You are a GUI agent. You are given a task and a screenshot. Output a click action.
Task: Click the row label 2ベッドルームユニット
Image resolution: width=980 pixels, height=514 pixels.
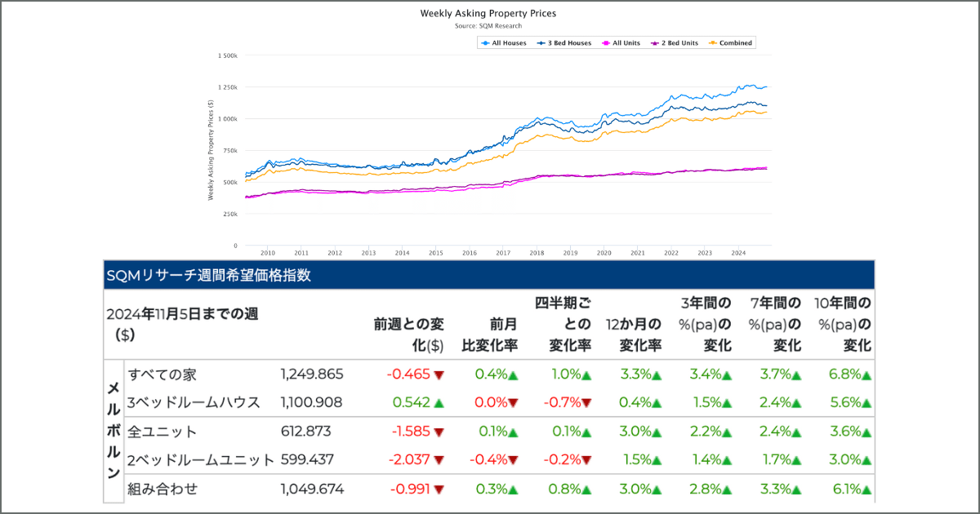201,460
